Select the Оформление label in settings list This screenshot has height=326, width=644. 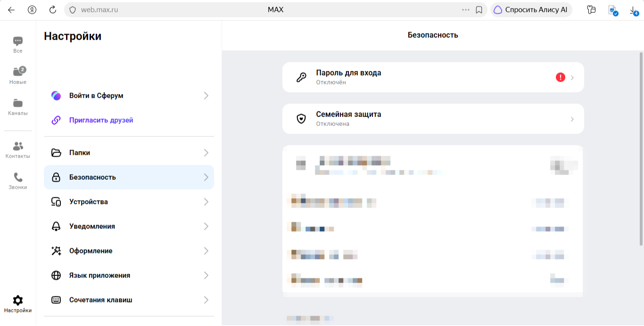[x=91, y=251]
